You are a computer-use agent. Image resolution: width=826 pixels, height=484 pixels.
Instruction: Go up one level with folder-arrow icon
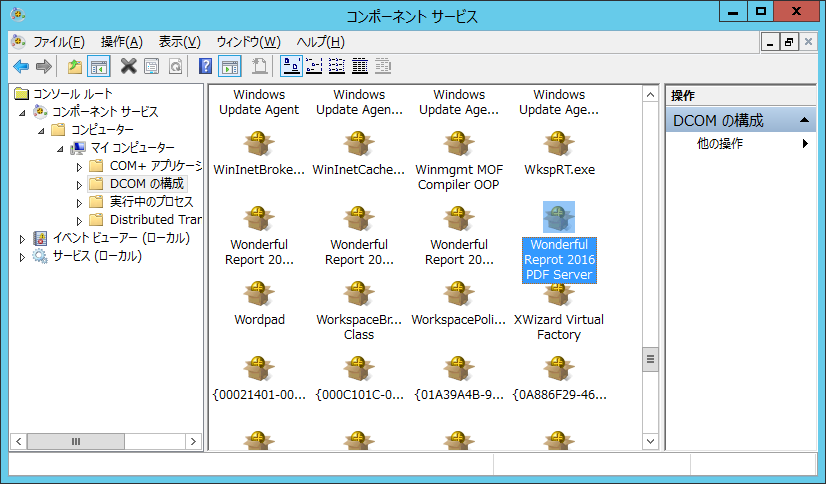75,66
